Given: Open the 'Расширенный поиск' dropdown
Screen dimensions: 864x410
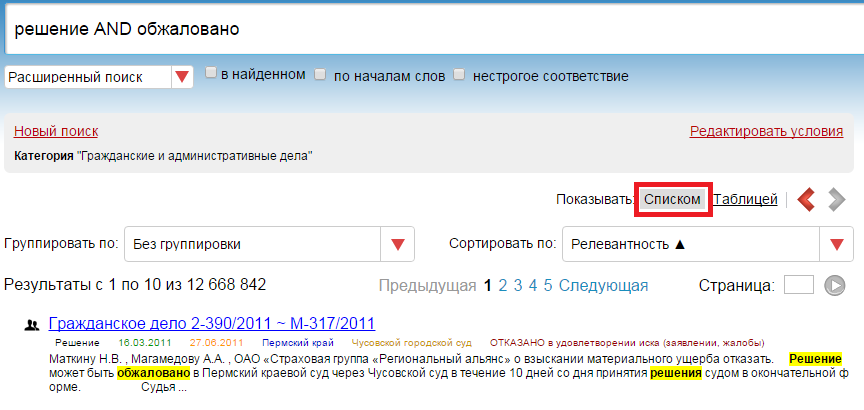Looking at the screenshot, I should [x=88, y=77].
